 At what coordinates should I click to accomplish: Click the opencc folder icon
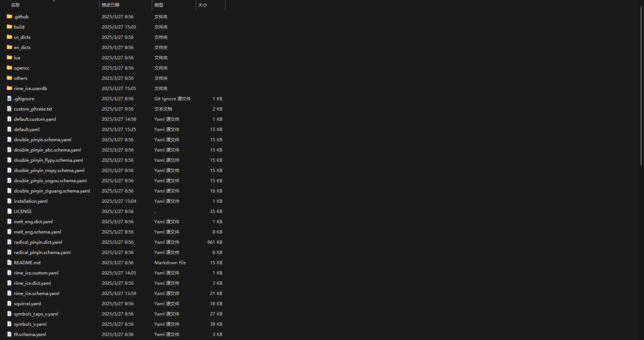(10, 68)
